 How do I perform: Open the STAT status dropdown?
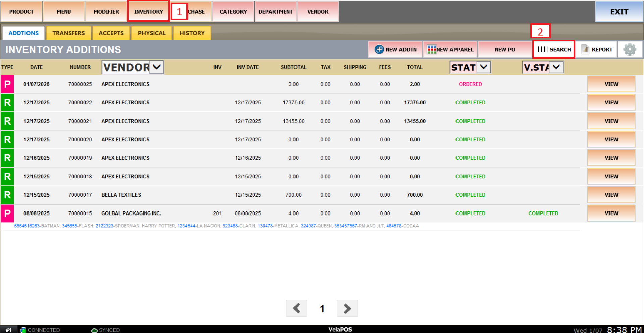(x=483, y=67)
